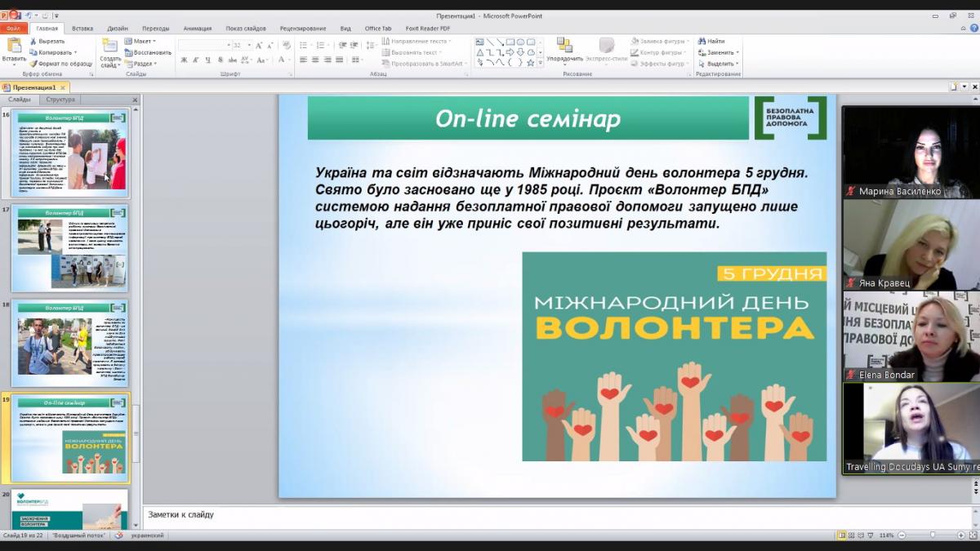The width and height of the screenshot is (980, 551).
Task: Click Найти (Find) binoculars button
Action: (710, 41)
